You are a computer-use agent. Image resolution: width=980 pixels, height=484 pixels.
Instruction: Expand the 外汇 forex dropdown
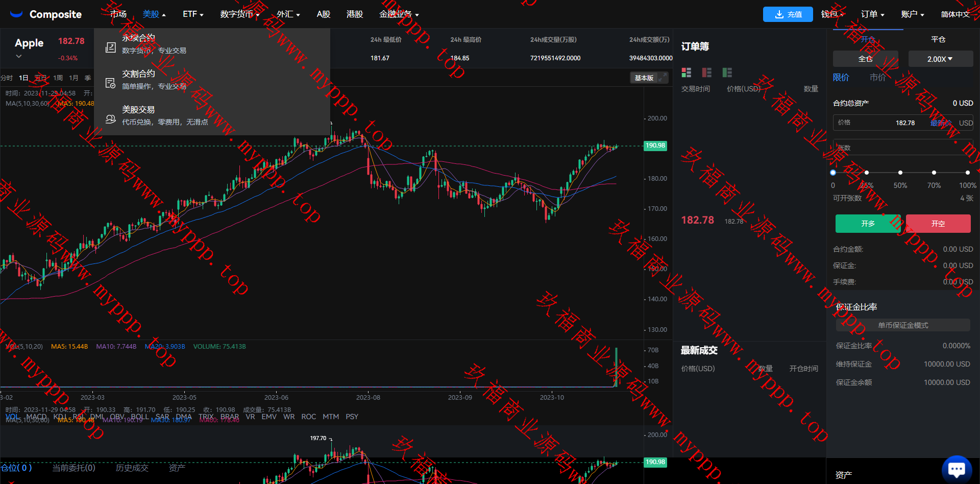click(288, 14)
